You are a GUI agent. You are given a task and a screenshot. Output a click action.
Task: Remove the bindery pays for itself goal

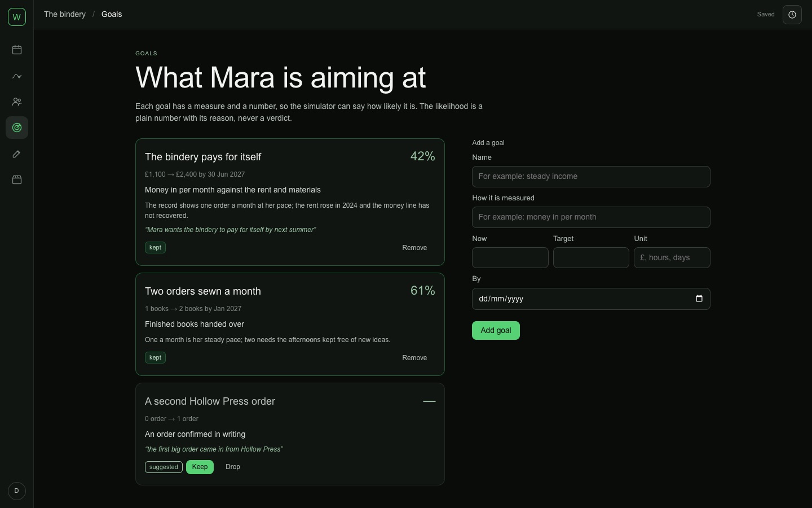click(x=414, y=248)
